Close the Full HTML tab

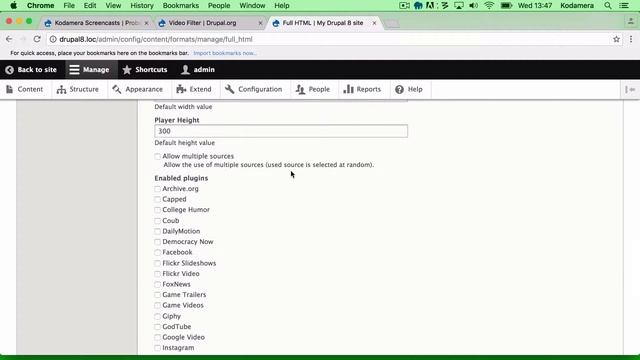[374, 23]
